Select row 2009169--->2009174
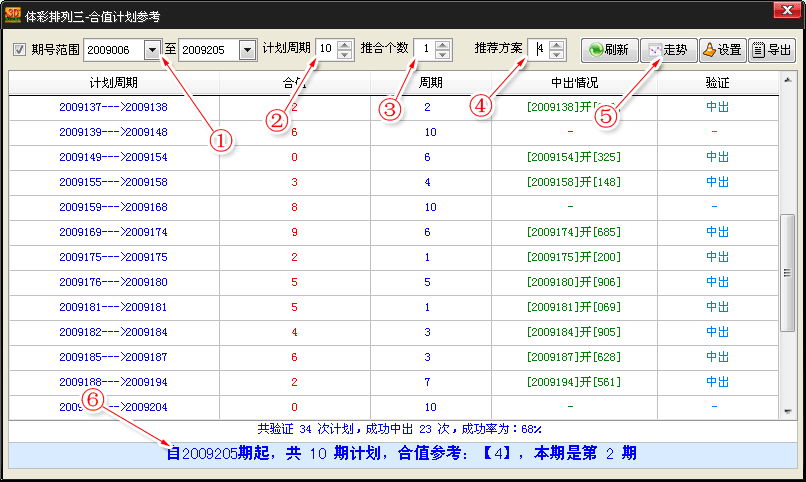The image size is (806, 482). (113, 232)
